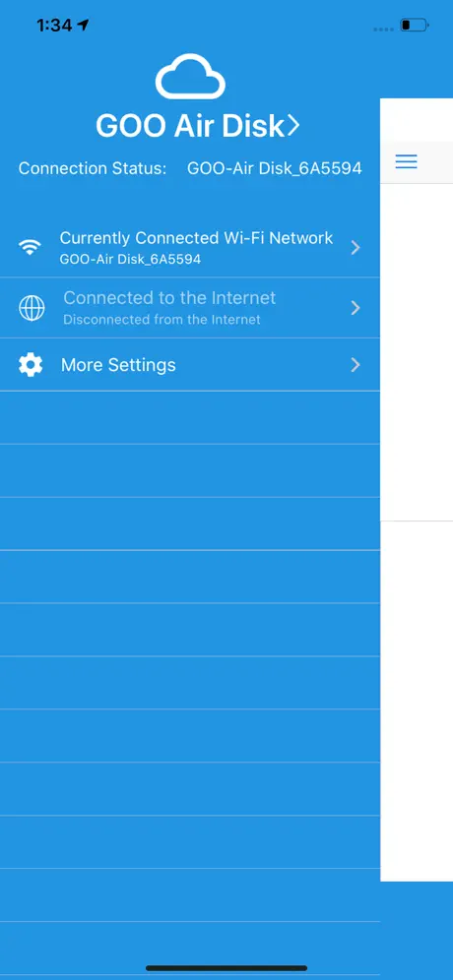Open the Connected to the Internet chevron
The image size is (453, 980).
356,308
